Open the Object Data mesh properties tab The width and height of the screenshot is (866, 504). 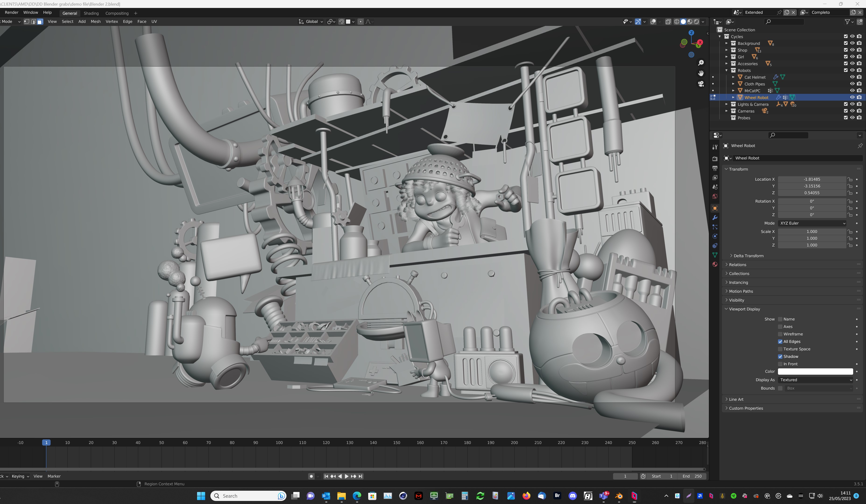click(715, 255)
